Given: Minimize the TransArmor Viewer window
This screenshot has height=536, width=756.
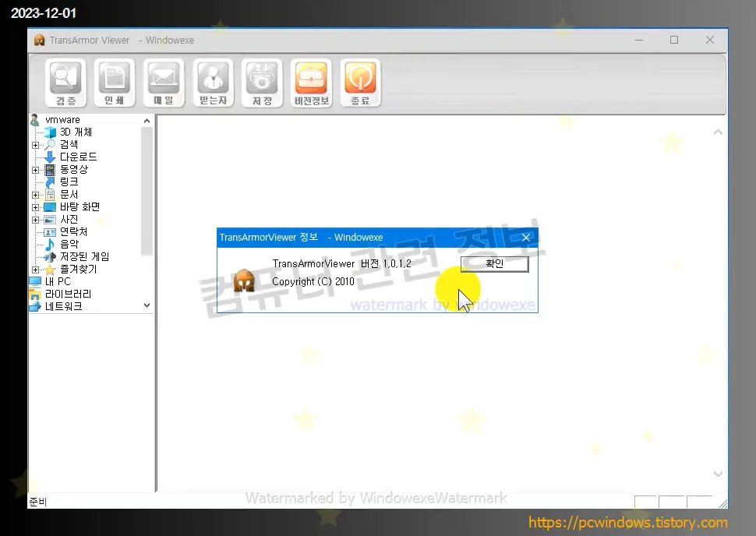Looking at the screenshot, I should 639,40.
